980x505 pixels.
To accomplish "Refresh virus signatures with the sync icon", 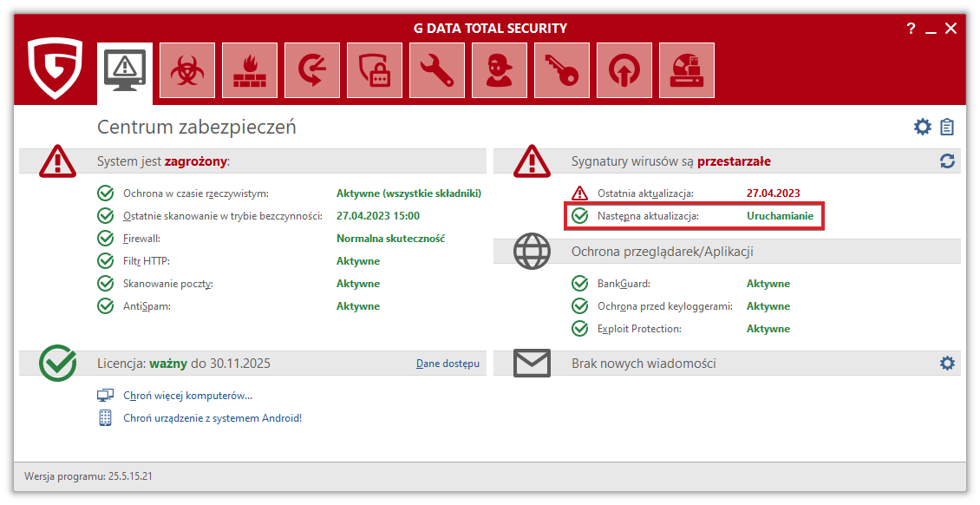I will tap(948, 161).
